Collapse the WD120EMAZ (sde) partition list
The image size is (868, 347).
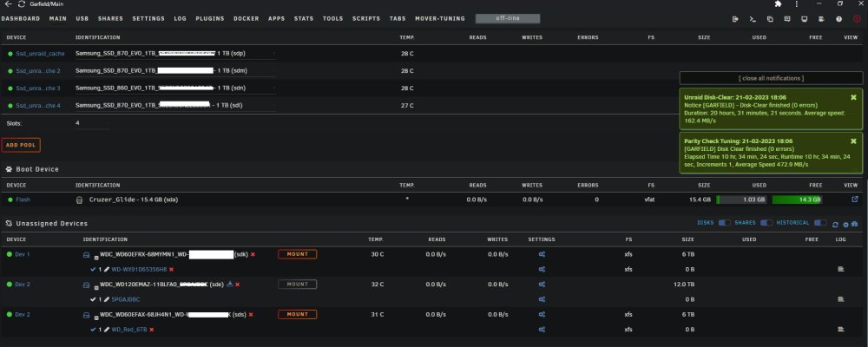[x=96, y=287]
